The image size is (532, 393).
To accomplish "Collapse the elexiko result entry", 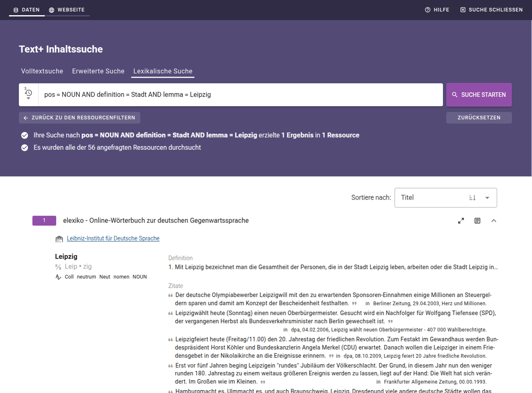I will click(x=494, y=221).
